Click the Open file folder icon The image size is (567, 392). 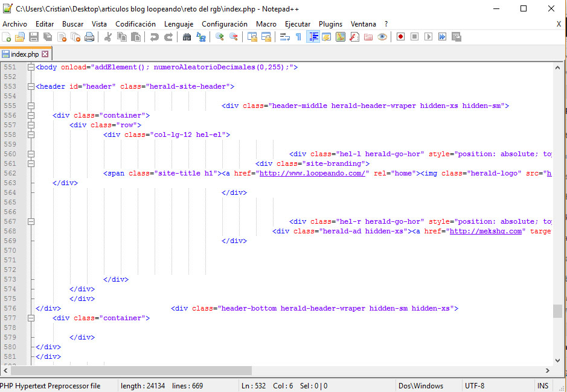19,37
